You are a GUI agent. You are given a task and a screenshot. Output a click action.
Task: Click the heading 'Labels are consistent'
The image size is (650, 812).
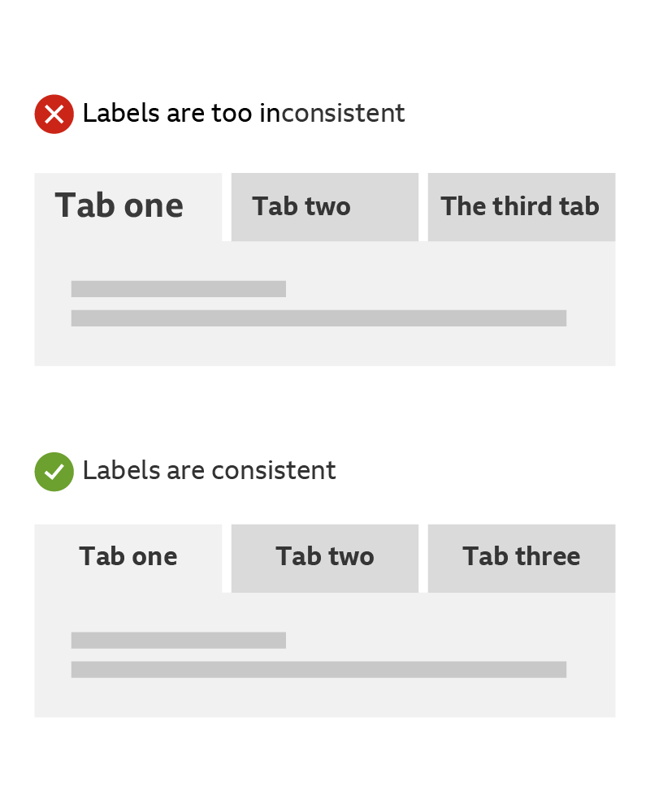point(208,471)
